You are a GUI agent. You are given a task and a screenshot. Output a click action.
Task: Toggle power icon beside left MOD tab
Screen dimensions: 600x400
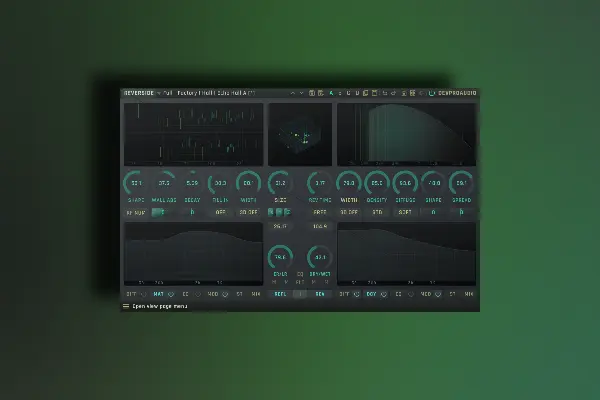pyautogui.click(x=225, y=294)
